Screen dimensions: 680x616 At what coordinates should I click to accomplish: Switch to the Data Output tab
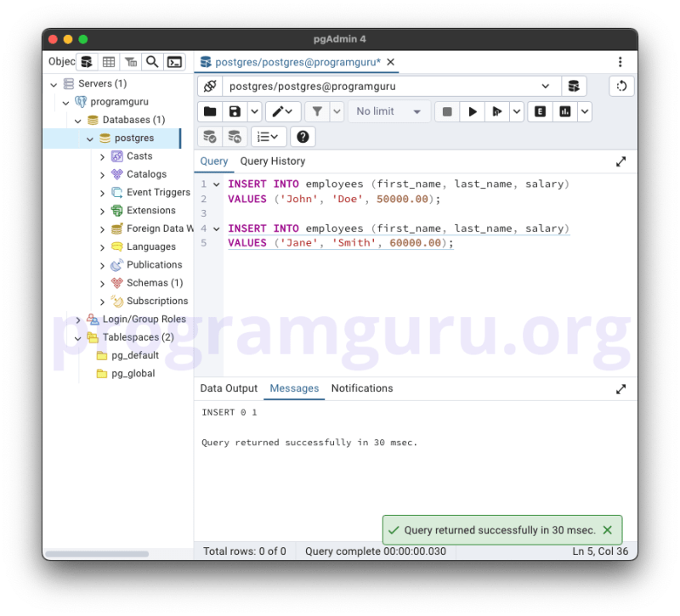coord(229,388)
